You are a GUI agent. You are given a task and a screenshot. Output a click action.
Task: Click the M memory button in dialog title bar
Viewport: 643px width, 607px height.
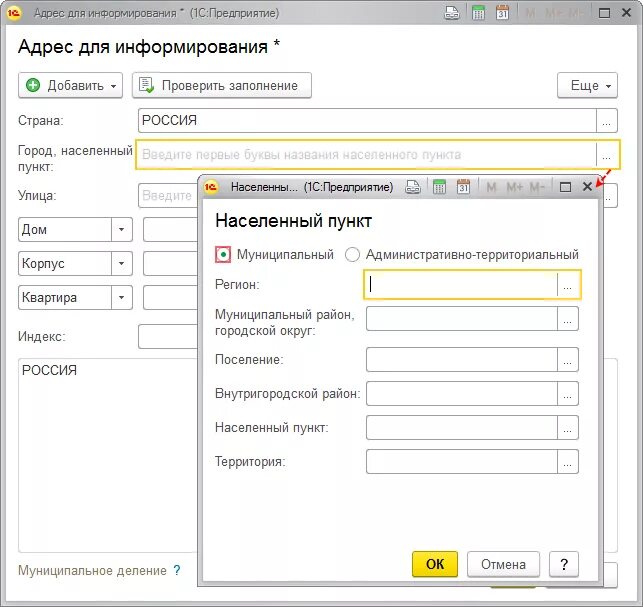(491, 187)
